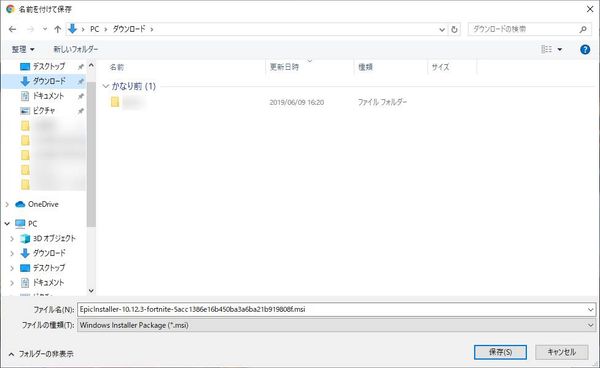Image resolution: width=600 pixels, height=368 pixels.
Task: Collapse the PC tree node
Action: tap(7, 223)
